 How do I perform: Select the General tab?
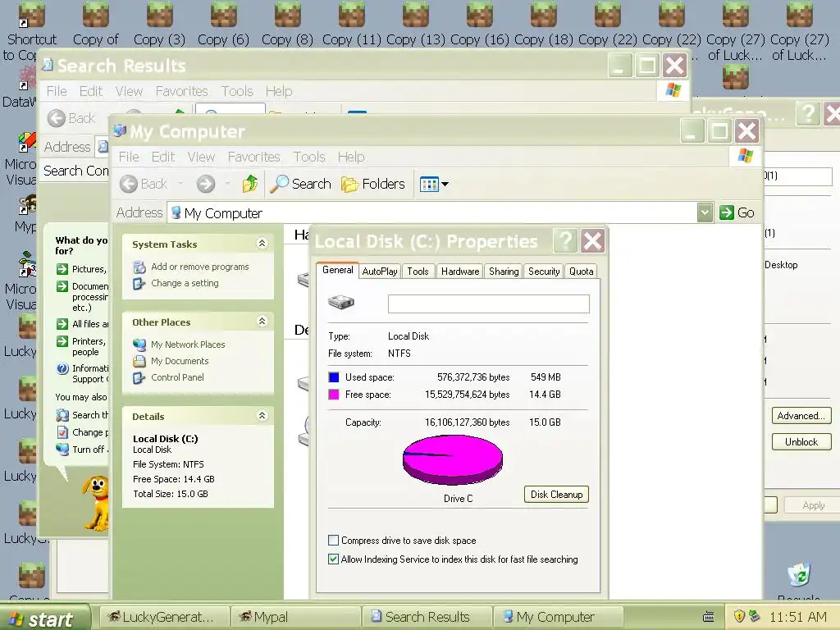click(337, 270)
